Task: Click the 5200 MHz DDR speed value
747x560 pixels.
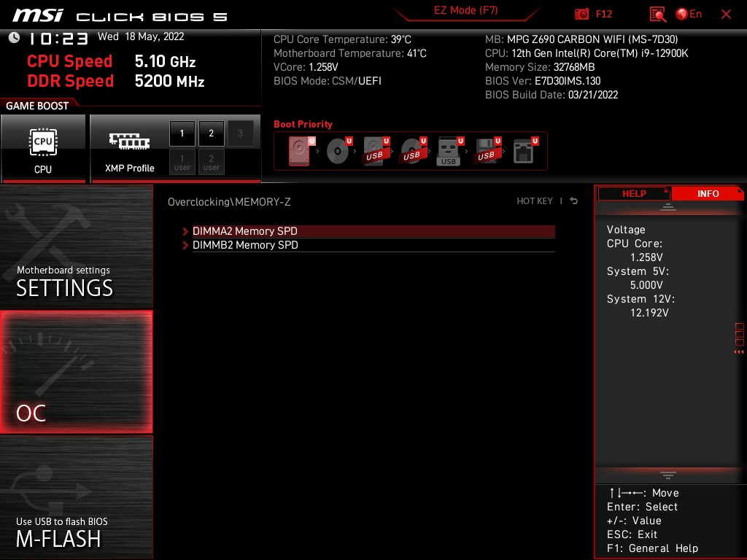Action: coord(169,82)
